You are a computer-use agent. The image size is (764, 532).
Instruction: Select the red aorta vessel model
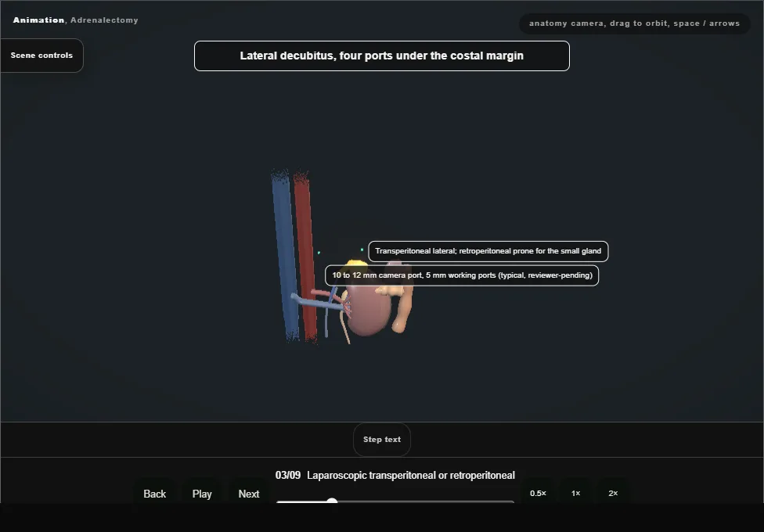pos(305,243)
